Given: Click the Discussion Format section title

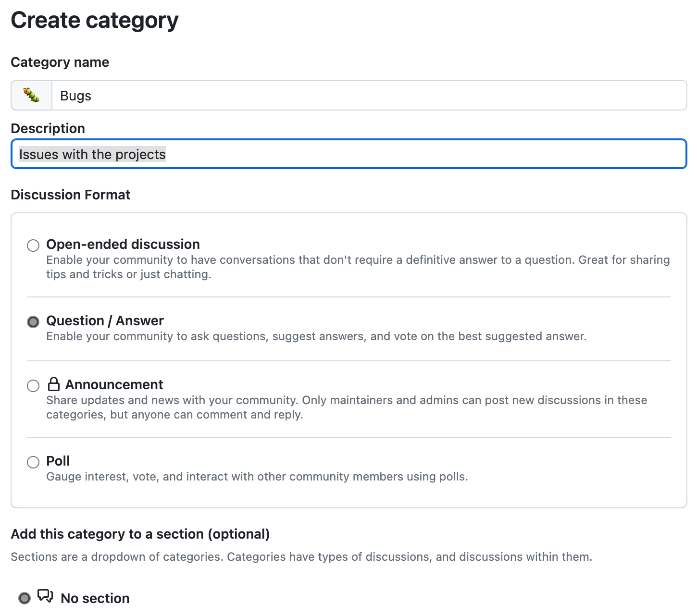Looking at the screenshot, I should coord(70,195).
